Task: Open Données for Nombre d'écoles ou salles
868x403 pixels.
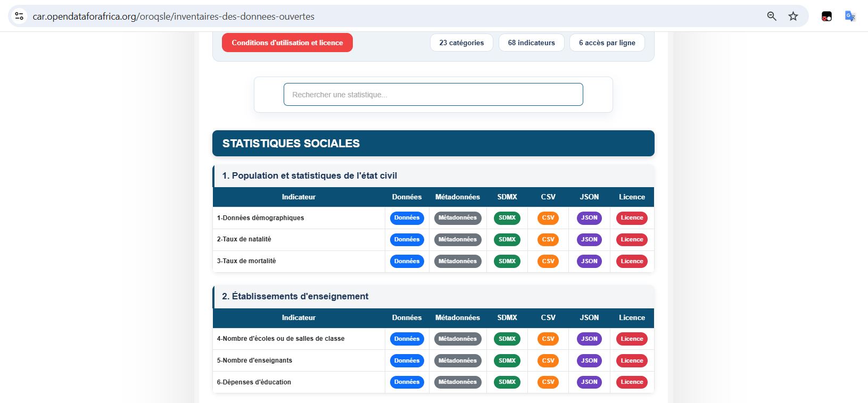Action: click(x=407, y=339)
